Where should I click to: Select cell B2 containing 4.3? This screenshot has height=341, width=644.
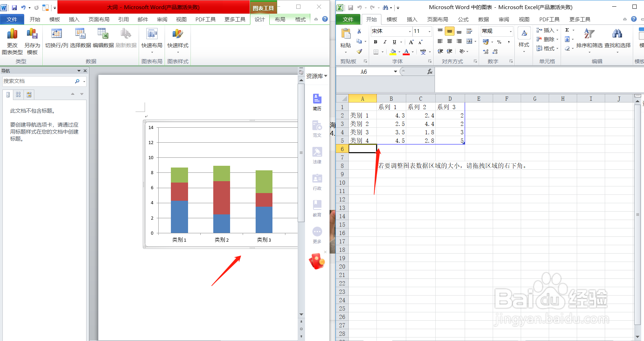coord(391,115)
